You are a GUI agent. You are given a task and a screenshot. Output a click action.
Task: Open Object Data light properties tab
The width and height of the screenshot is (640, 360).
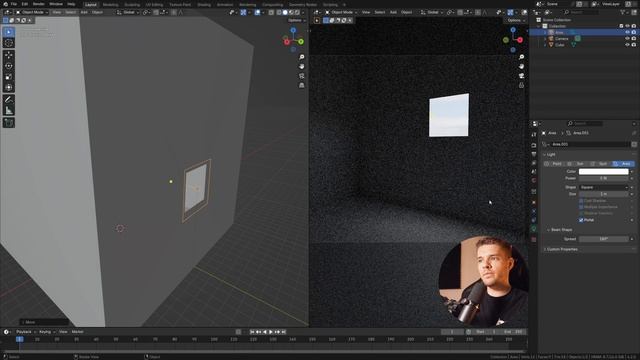(x=534, y=229)
